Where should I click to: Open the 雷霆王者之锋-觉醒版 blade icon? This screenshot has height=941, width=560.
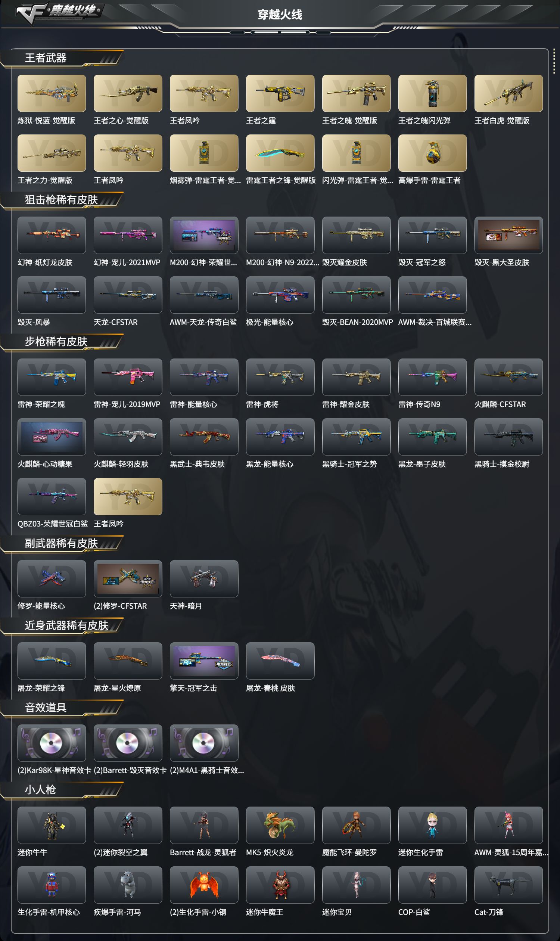pos(280,153)
